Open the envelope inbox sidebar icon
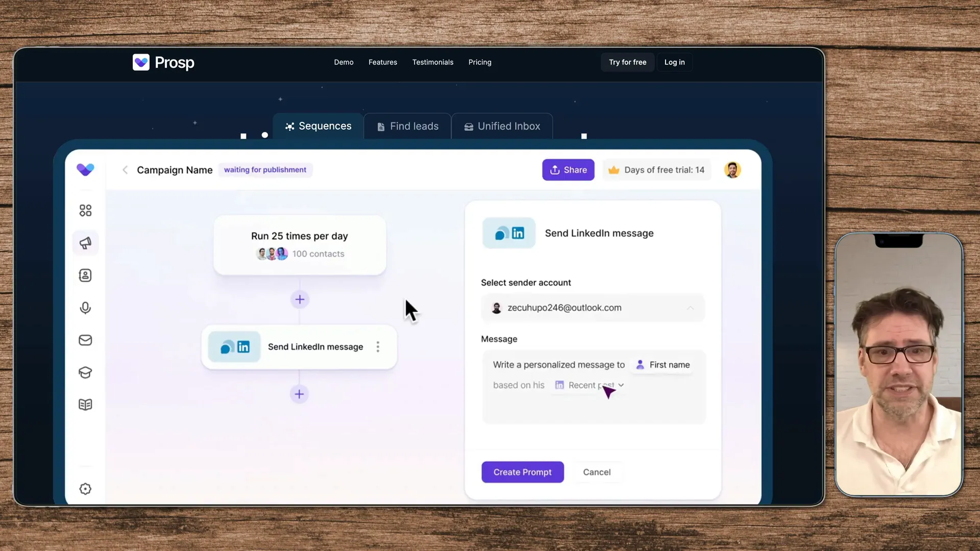The width and height of the screenshot is (980, 551). tap(85, 340)
